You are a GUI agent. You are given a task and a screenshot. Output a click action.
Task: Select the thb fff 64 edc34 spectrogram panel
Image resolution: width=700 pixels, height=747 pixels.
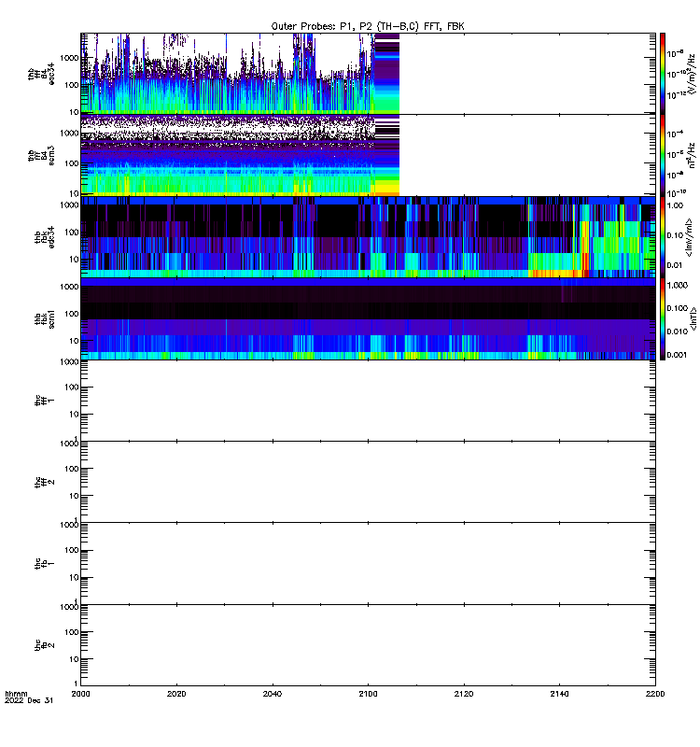click(x=368, y=74)
